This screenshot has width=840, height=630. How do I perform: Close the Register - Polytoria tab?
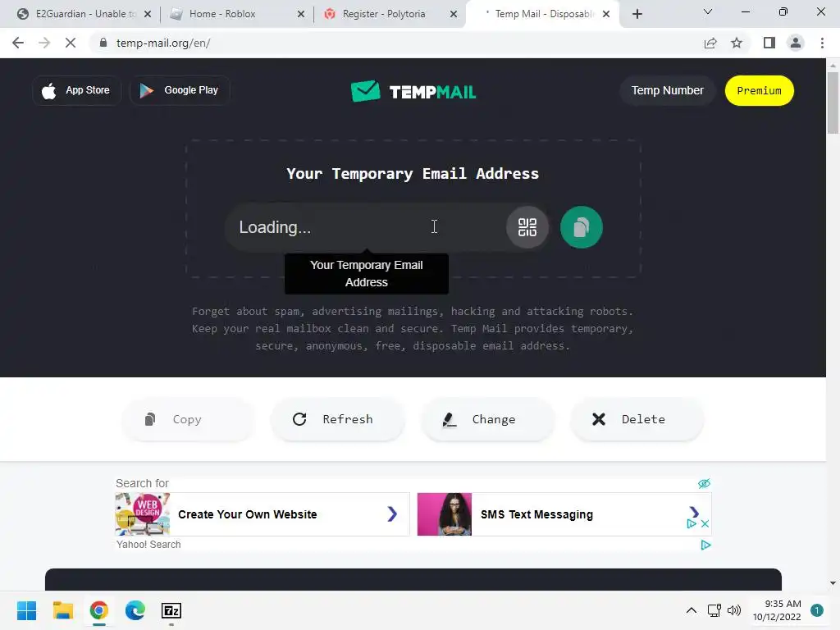coord(454,14)
